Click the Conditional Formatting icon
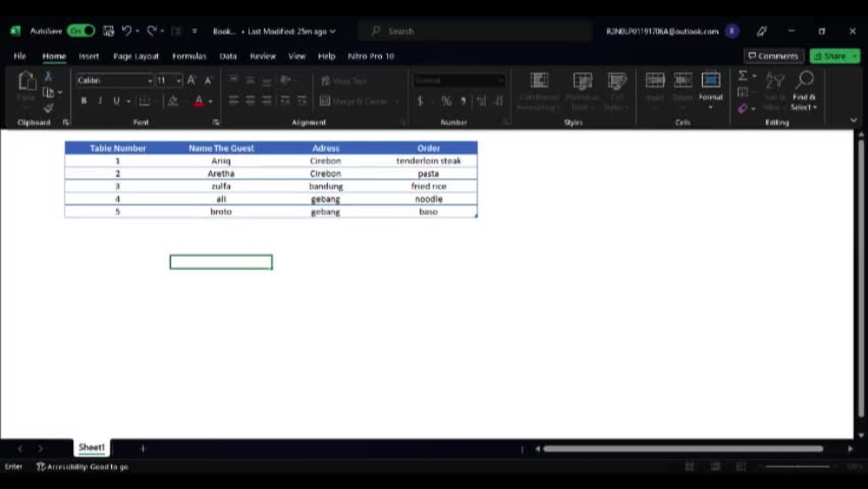 click(539, 81)
